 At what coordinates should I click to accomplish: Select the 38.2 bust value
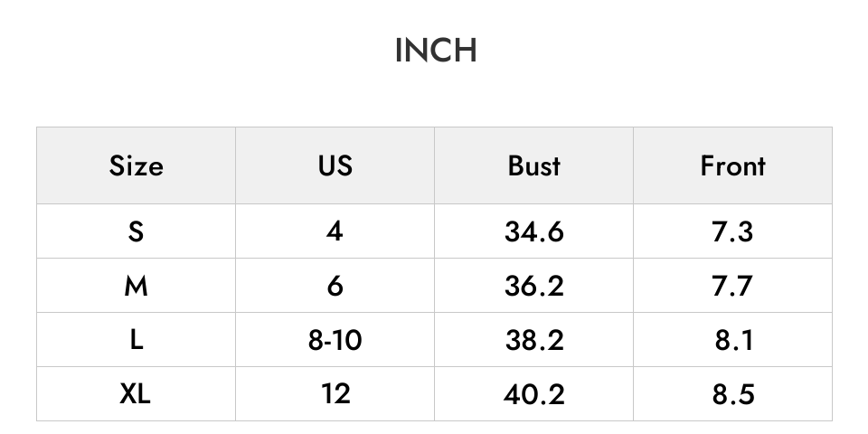(x=533, y=339)
